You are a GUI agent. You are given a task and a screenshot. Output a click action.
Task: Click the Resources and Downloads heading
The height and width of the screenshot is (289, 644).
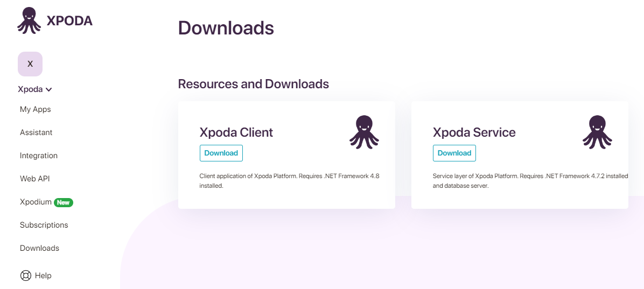point(254,84)
